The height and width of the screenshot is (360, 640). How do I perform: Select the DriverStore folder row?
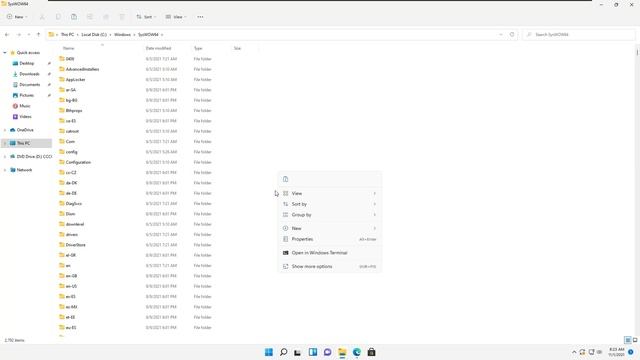coord(135,245)
